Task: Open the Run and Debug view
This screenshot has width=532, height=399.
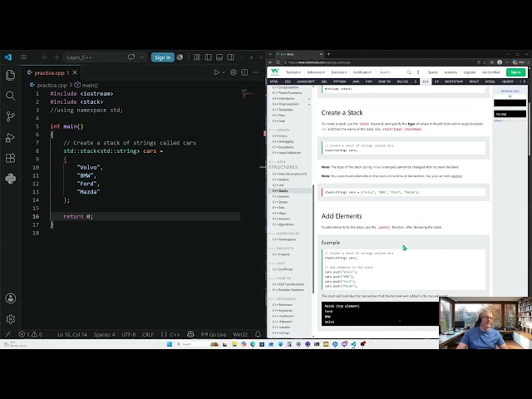Action: click(11, 137)
